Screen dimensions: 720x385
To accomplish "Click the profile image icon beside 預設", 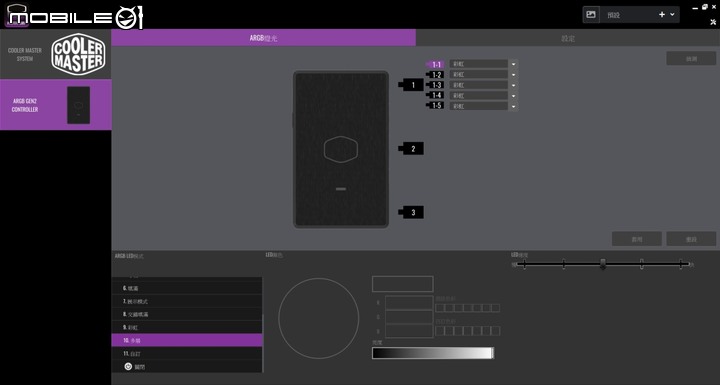I will pos(591,15).
